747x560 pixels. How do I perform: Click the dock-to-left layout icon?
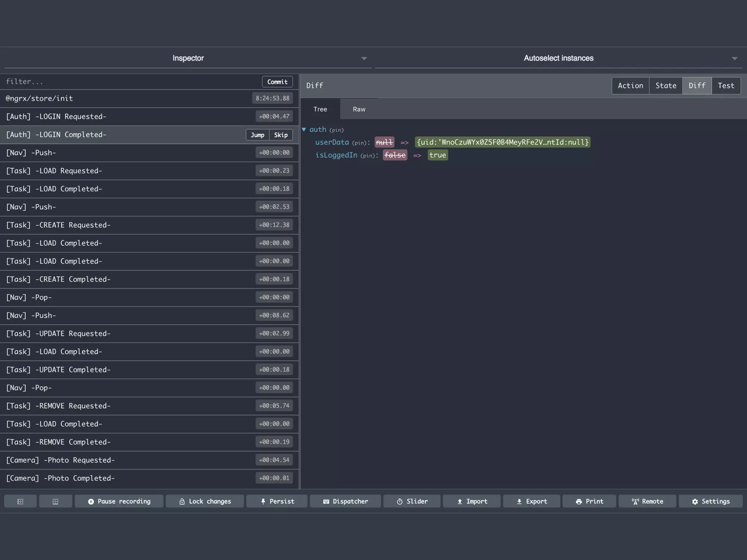(x=20, y=501)
